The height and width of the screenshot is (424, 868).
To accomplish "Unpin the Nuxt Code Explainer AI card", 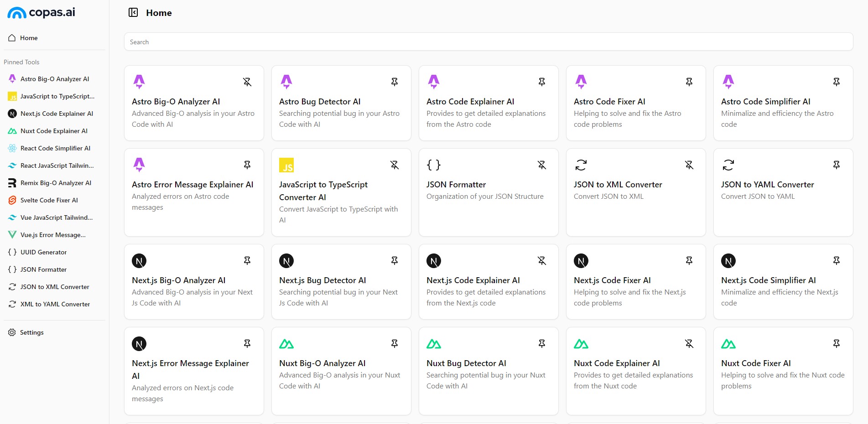I will 689,344.
